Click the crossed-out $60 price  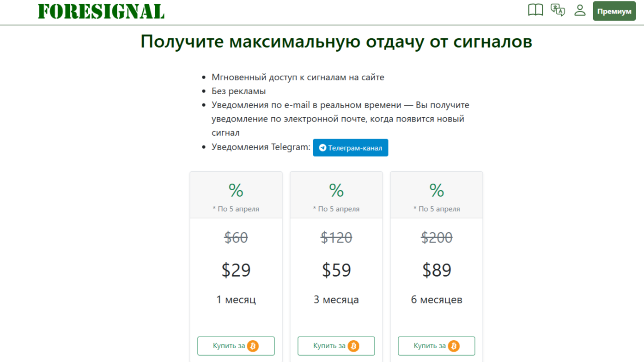236,238
